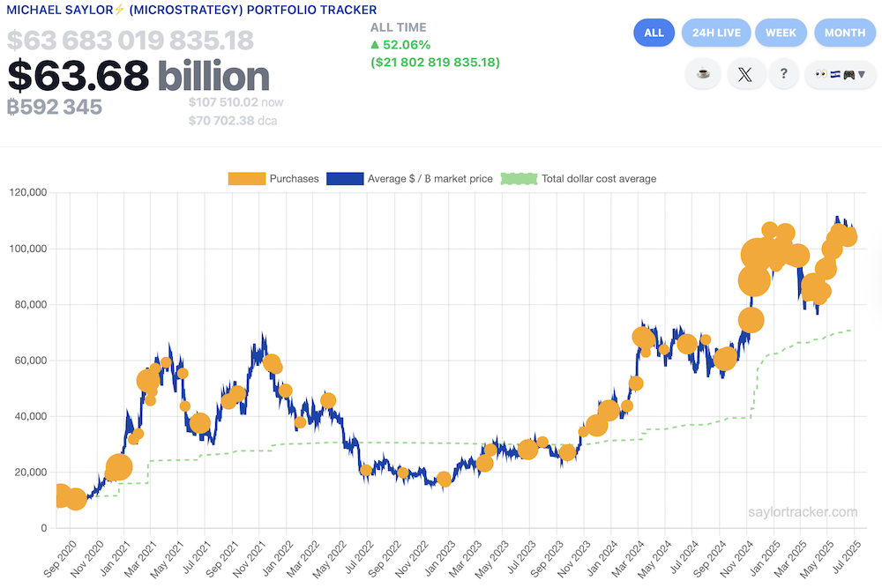Select the ALL timeframe tab

tap(654, 33)
